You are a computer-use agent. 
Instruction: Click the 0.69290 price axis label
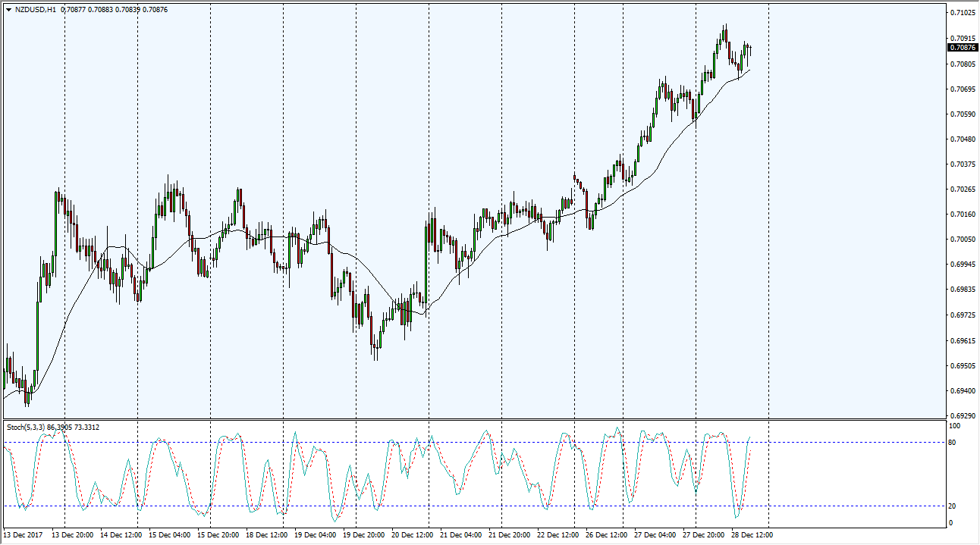point(962,416)
